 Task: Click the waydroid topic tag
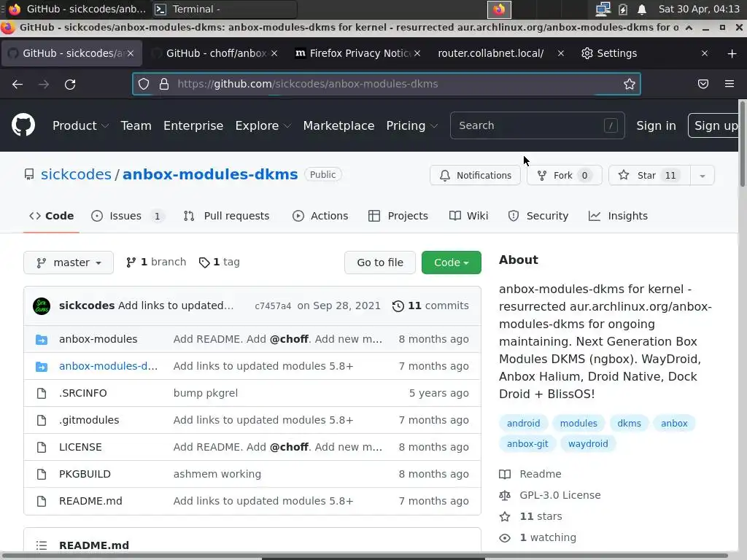tap(588, 444)
